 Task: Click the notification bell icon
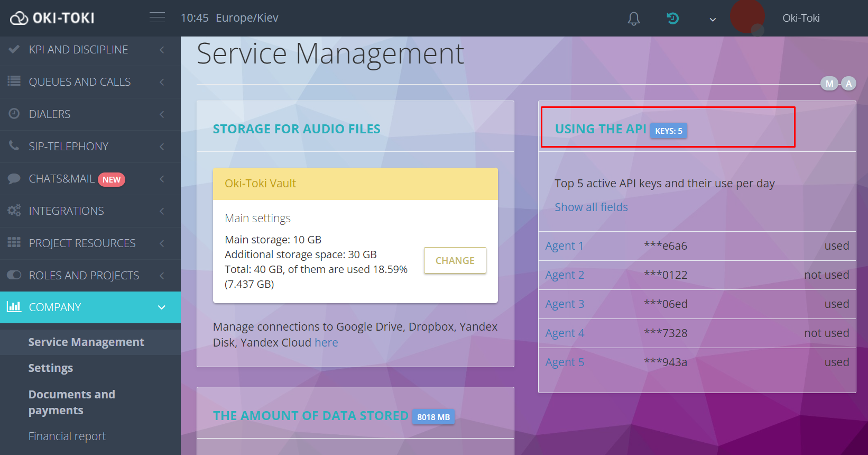pyautogui.click(x=633, y=19)
